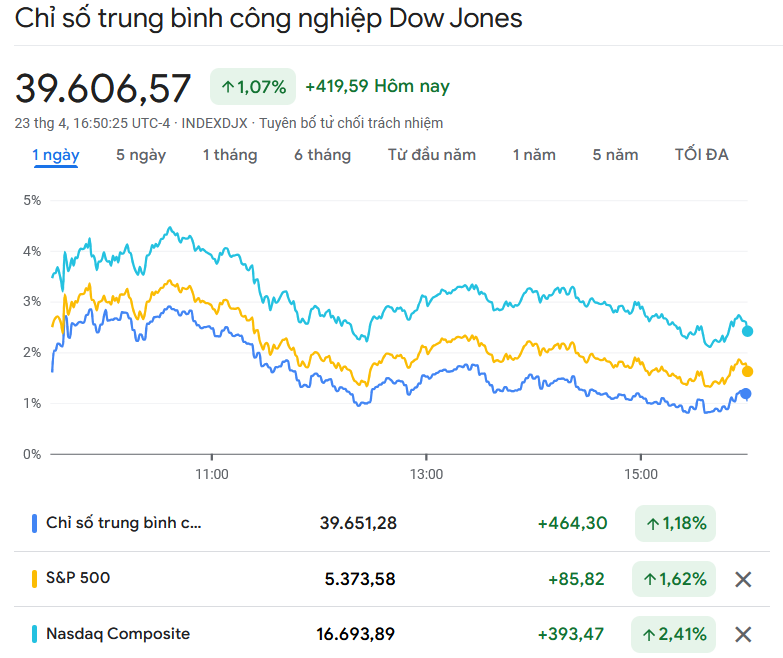Viewport: 783px width, 658px height.
Task: Show the "1 tháng" chart range
Action: [230, 155]
